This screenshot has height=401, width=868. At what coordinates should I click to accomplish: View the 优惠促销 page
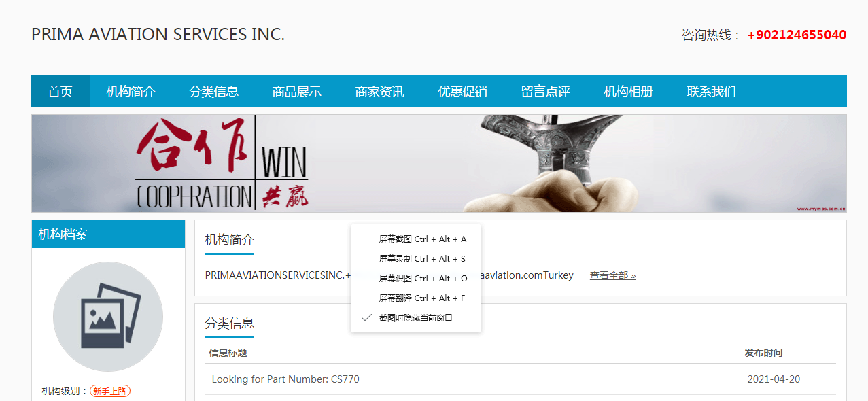463,91
